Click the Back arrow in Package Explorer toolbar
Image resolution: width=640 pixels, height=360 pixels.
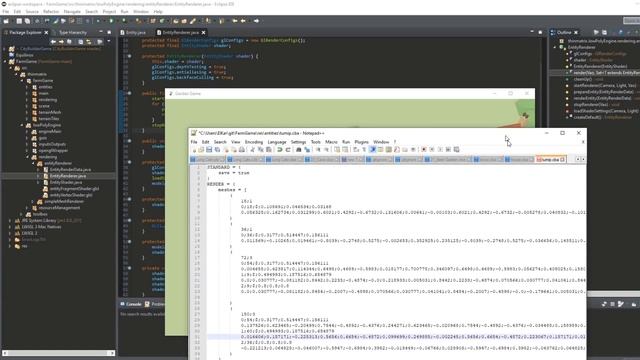point(53,42)
